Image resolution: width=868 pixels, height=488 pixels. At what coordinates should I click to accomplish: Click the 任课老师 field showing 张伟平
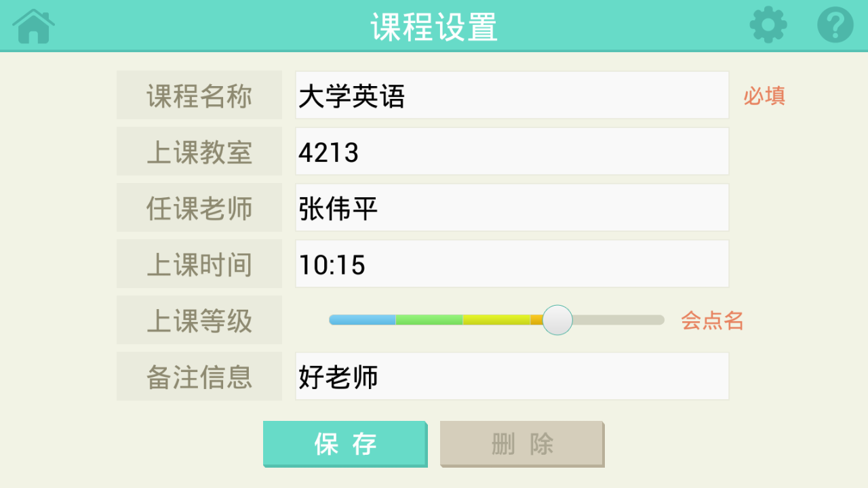coord(512,207)
